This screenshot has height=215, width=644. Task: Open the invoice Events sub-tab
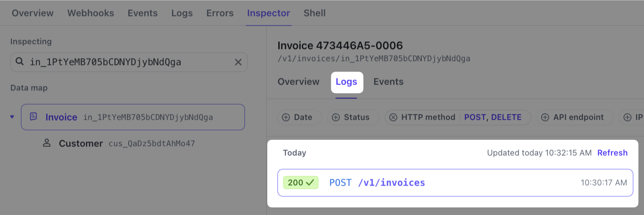pyautogui.click(x=388, y=82)
